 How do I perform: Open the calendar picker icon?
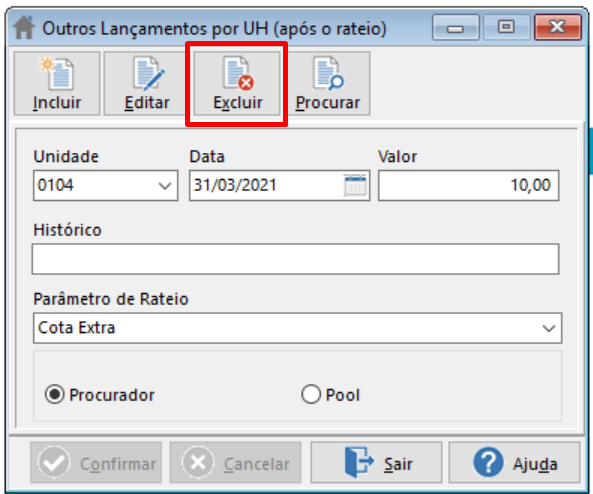coord(355,185)
